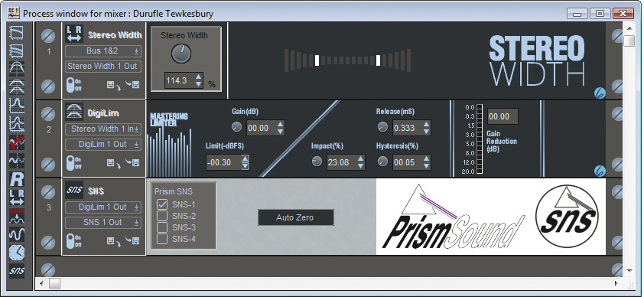The image size is (644, 297).
Task: Click the L R stereo width sidebar icon
Action: (17, 197)
